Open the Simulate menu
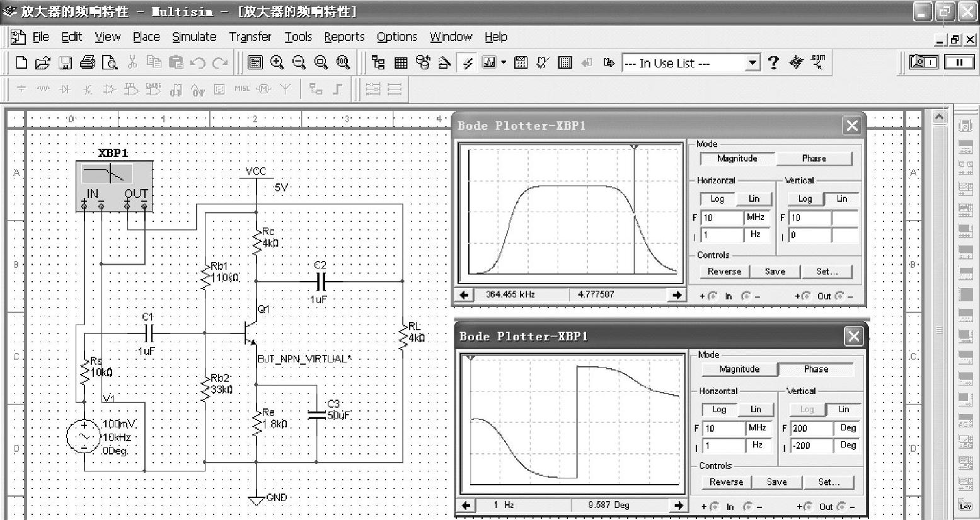980x520 pixels. [194, 37]
